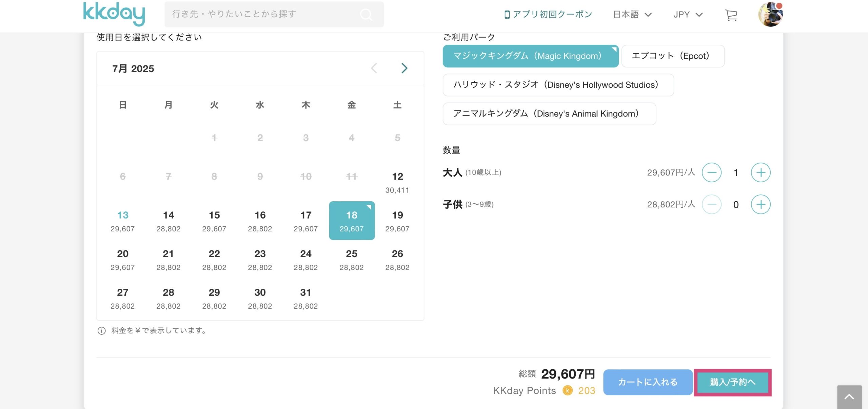Go to the previous calendar month
Image resolution: width=868 pixels, height=409 pixels.
[374, 68]
